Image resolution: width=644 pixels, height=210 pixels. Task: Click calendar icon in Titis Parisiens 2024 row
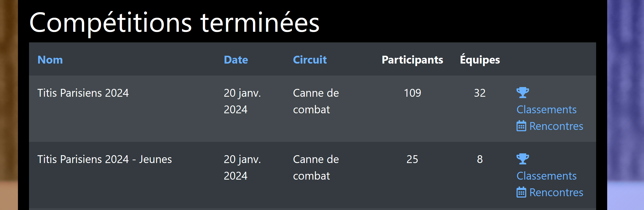(521, 126)
